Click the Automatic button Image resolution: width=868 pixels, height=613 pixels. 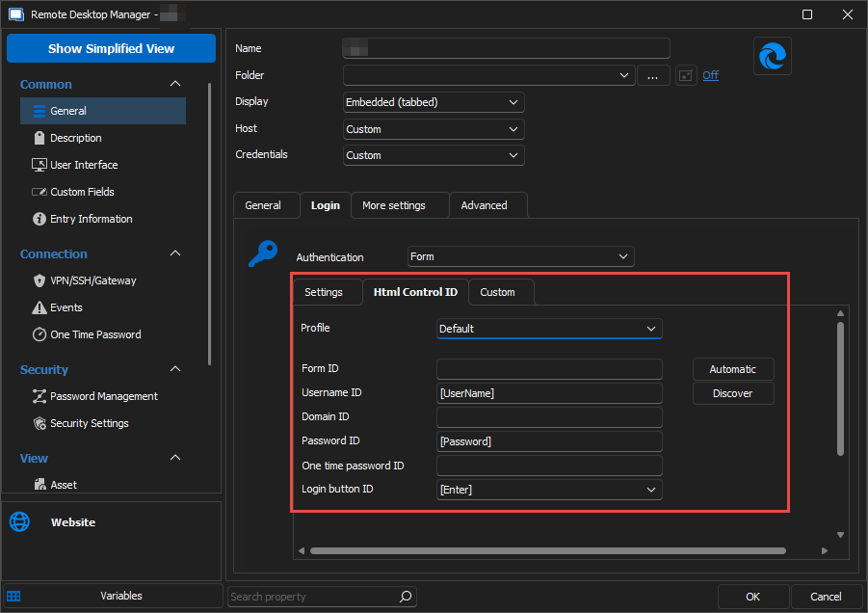click(733, 369)
